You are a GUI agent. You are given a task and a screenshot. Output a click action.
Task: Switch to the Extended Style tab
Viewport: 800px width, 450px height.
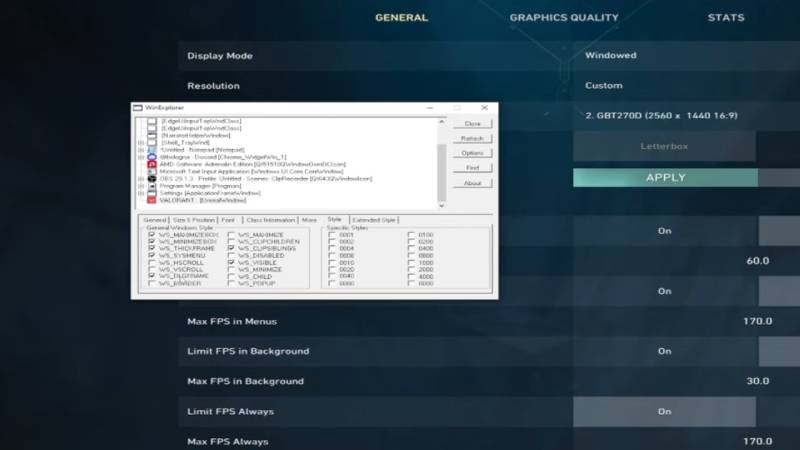[374, 220]
